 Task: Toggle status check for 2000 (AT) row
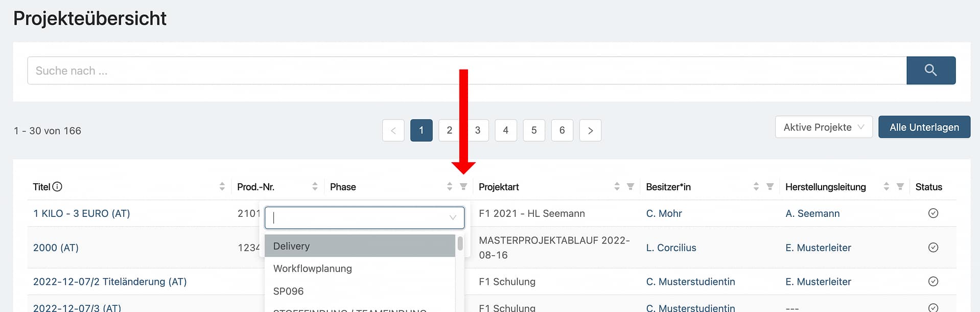[933, 248]
